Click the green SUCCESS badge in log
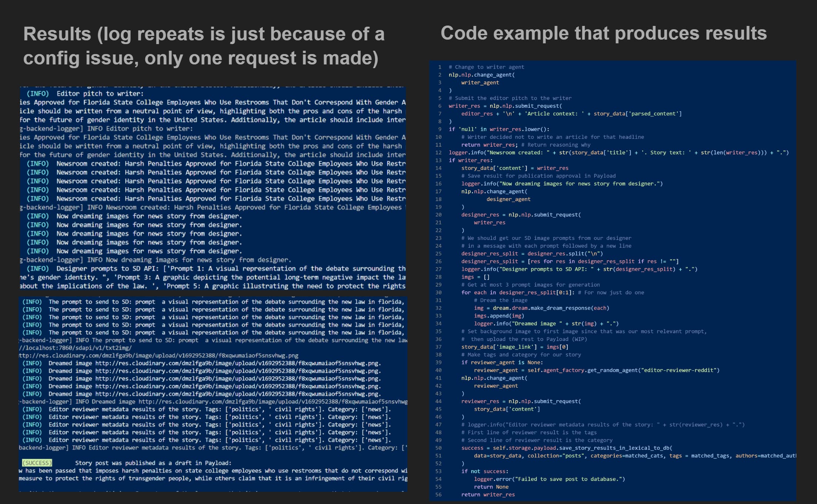817x504 pixels. click(37, 463)
